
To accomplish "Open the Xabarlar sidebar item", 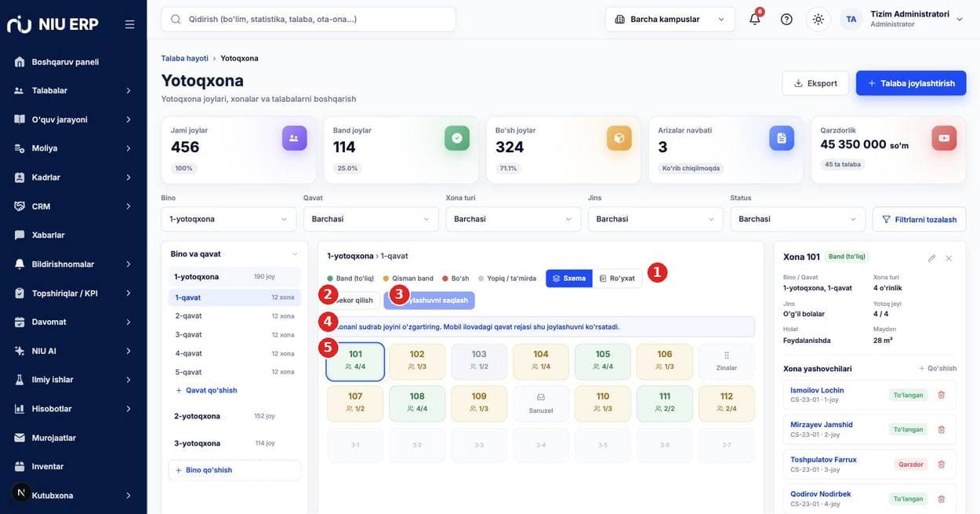I will tap(73, 235).
